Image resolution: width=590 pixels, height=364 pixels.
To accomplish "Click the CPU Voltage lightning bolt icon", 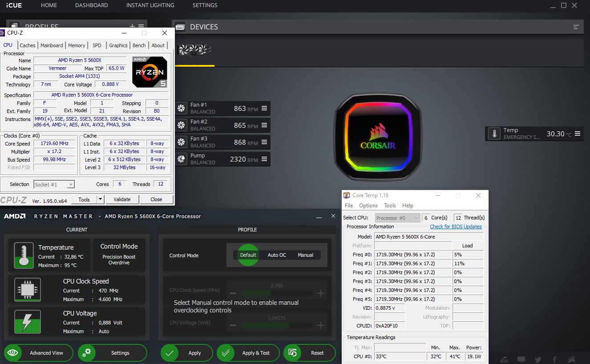I will coord(27,322).
